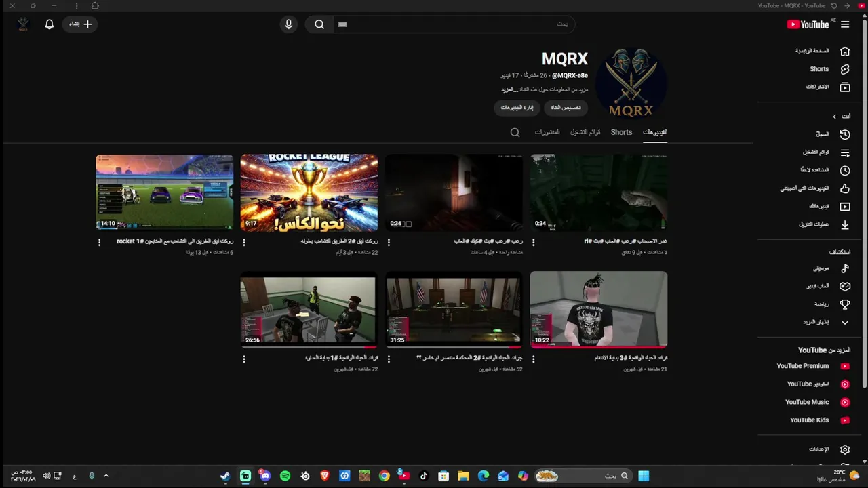
Task: Open the notifications bell
Action: pyautogui.click(x=50, y=24)
